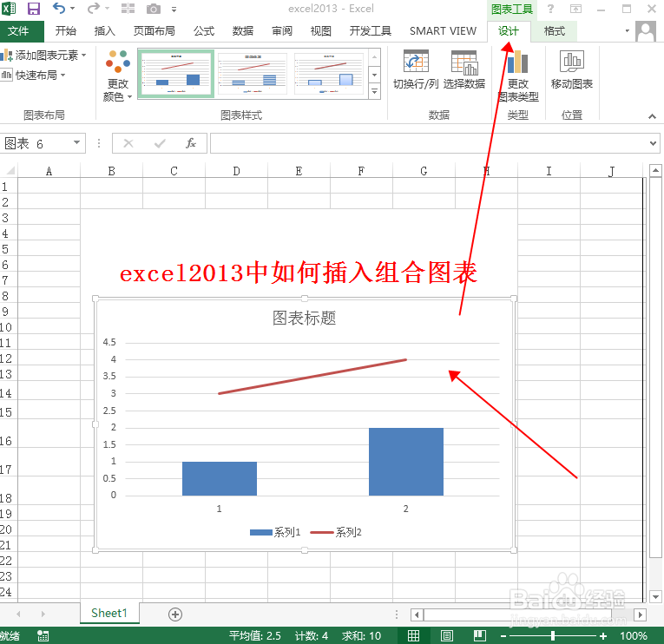
Task: Select the second chart style thumbnail
Action: pyautogui.click(x=253, y=74)
